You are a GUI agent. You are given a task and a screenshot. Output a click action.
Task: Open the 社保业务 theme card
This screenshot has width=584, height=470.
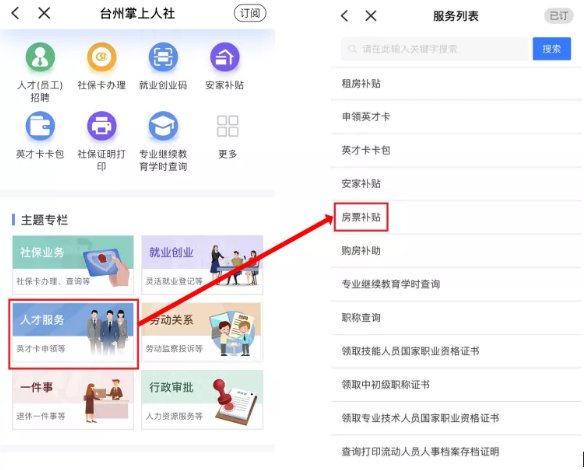pos(73,265)
